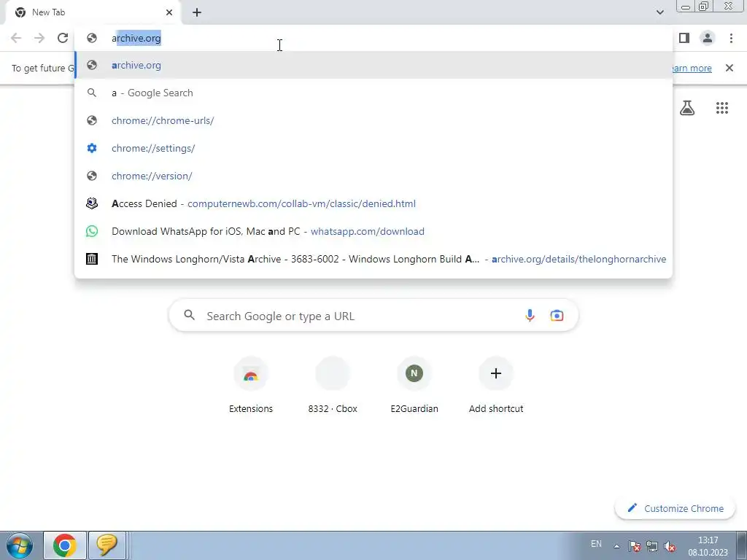The image size is (747, 560).
Task: Open the Extensions shortcut
Action: (x=251, y=386)
